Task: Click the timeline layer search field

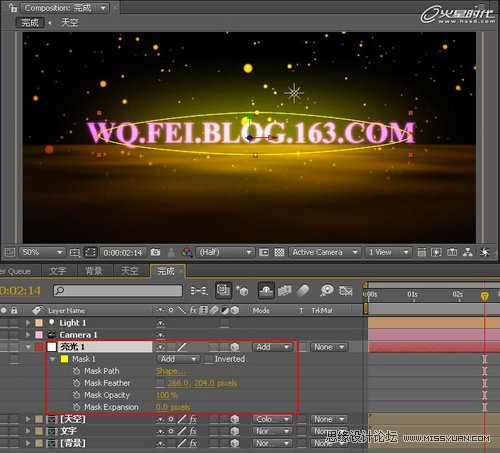Action: click(118, 291)
